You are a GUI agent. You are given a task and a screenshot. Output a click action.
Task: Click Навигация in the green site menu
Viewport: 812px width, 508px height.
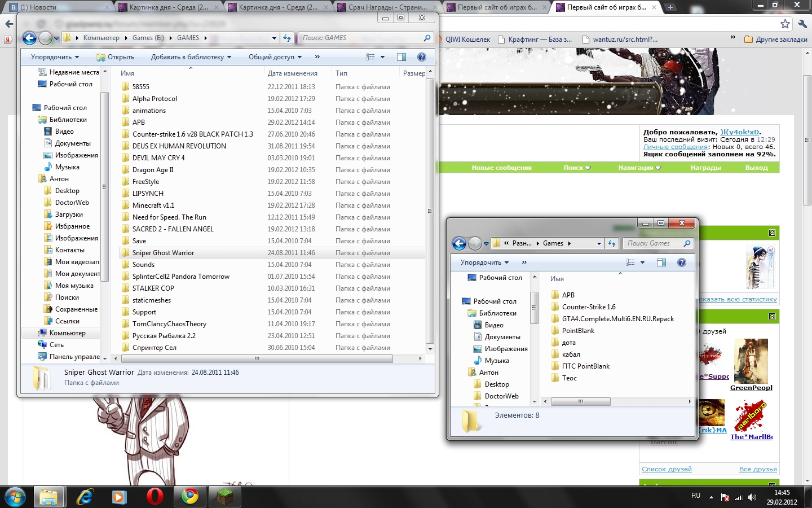click(x=639, y=168)
